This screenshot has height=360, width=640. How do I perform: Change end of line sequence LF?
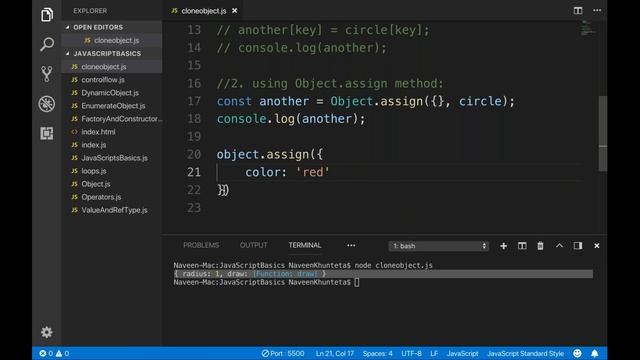point(434,353)
